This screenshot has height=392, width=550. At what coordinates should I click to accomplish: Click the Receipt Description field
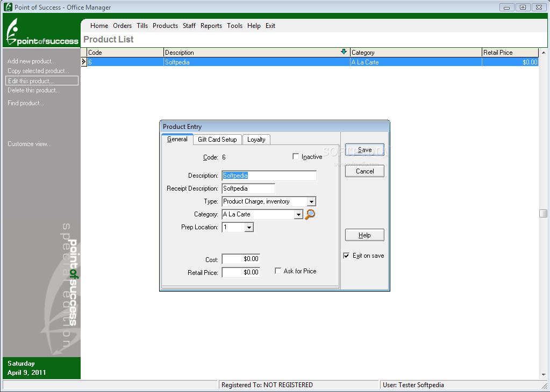click(x=248, y=188)
